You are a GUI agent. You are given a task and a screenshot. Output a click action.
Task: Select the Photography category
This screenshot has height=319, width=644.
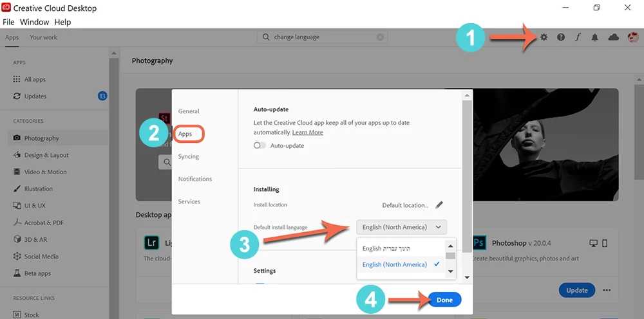[57, 138]
